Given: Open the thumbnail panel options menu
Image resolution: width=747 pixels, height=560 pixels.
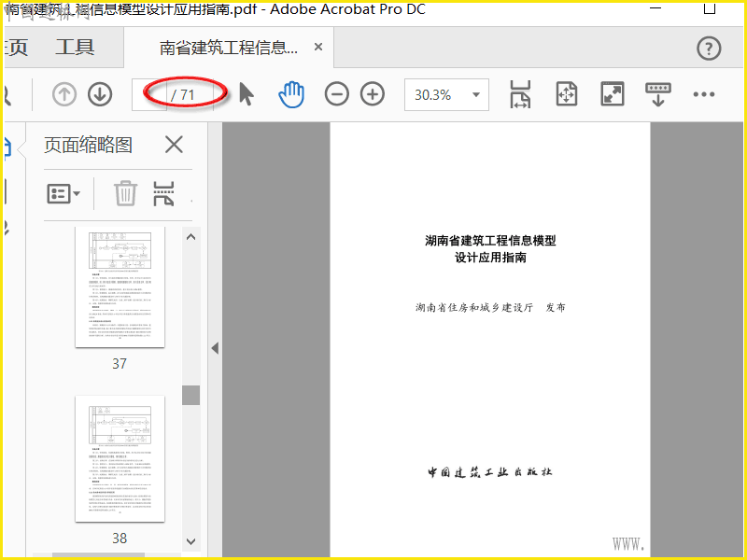Looking at the screenshot, I should click(x=63, y=194).
